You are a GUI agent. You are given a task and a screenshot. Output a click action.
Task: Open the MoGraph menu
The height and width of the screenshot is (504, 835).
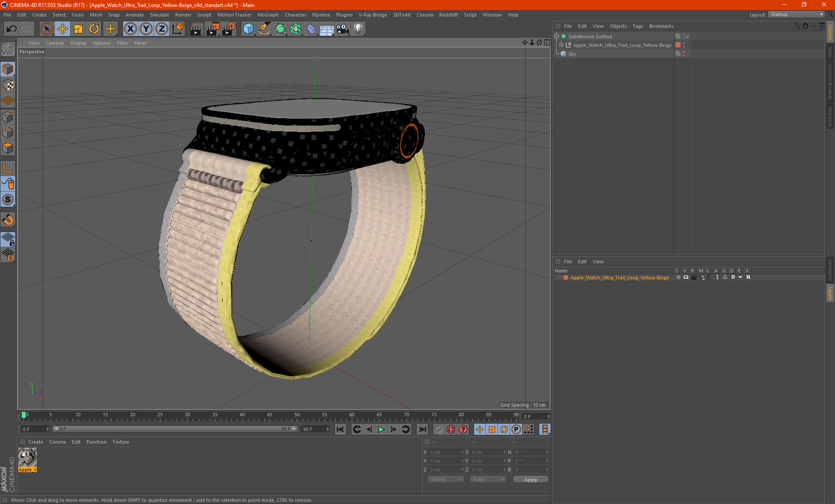click(268, 15)
